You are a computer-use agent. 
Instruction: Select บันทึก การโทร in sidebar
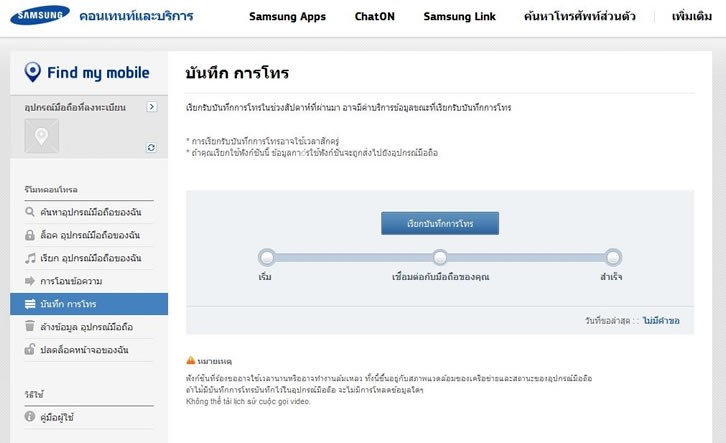[89, 304]
